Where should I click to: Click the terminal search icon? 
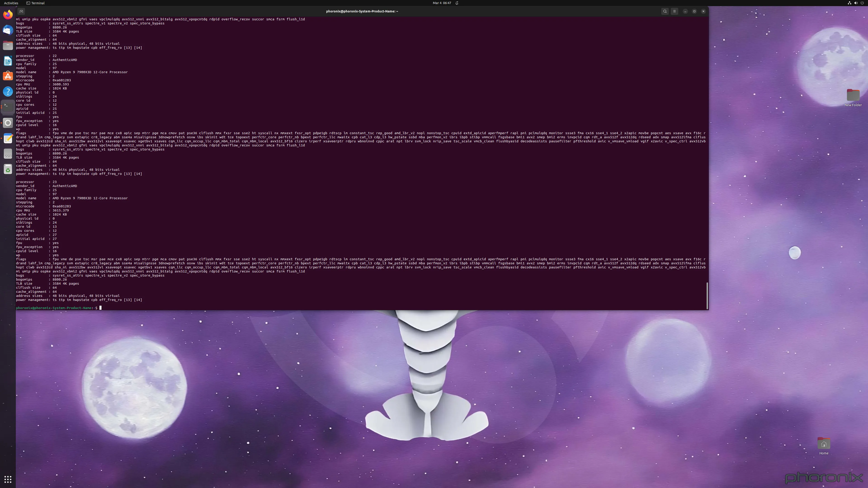click(x=665, y=11)
